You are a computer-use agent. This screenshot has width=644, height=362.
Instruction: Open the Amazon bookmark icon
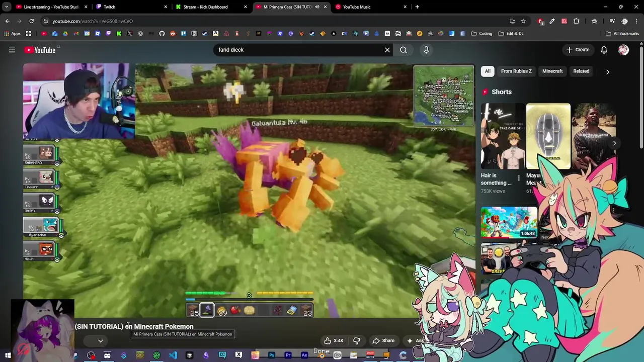pyautogui.click(x=215, y=34)
